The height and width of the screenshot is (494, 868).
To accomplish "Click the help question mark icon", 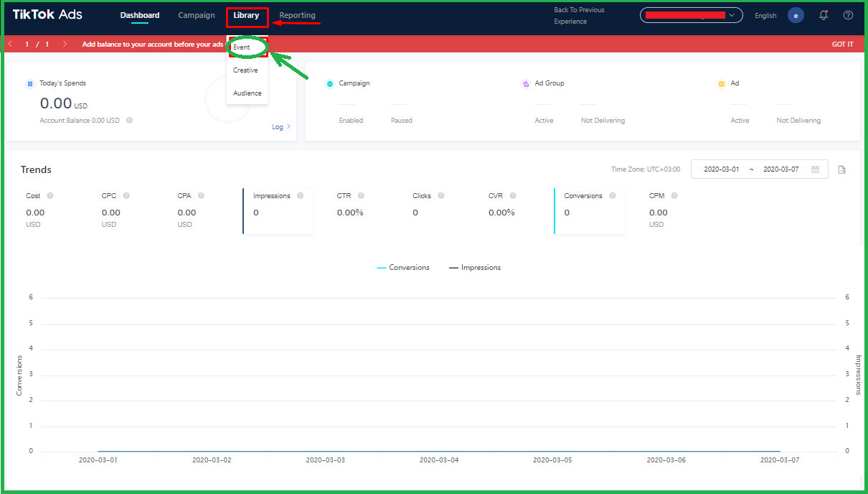I will (848, 15).
